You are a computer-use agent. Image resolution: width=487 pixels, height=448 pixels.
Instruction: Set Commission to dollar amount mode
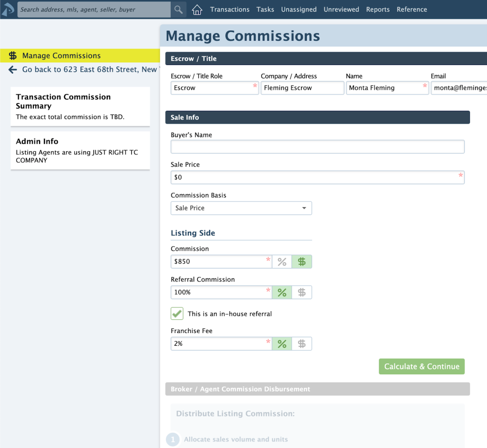pos(302,262)
